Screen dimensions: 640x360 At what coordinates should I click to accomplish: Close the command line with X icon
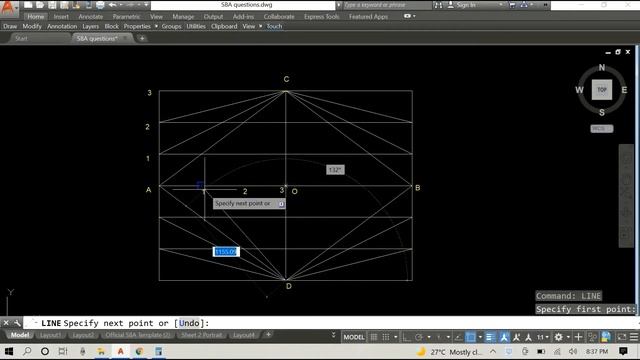point(6,323)
